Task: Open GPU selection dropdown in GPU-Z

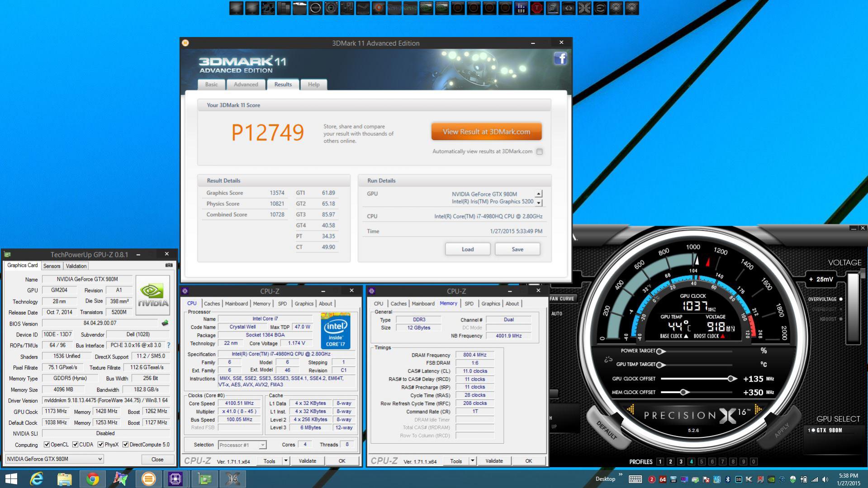Action: click(54, 459)
